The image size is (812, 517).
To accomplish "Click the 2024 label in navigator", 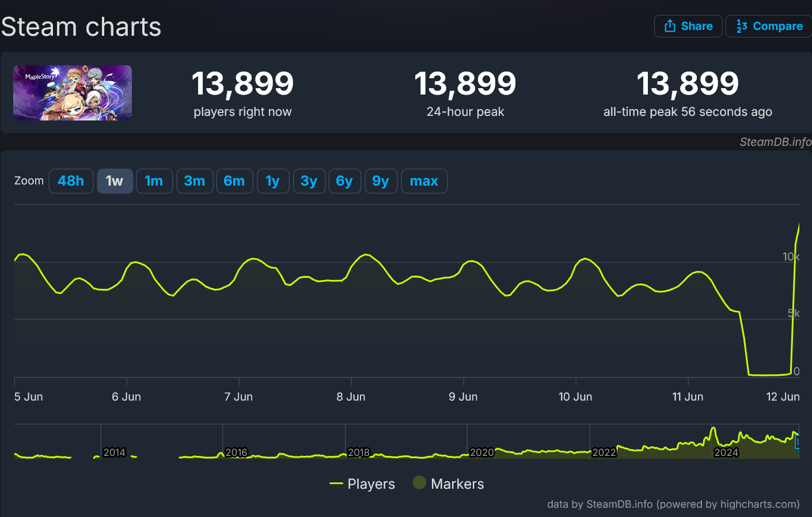I will [x=726, y=452].
